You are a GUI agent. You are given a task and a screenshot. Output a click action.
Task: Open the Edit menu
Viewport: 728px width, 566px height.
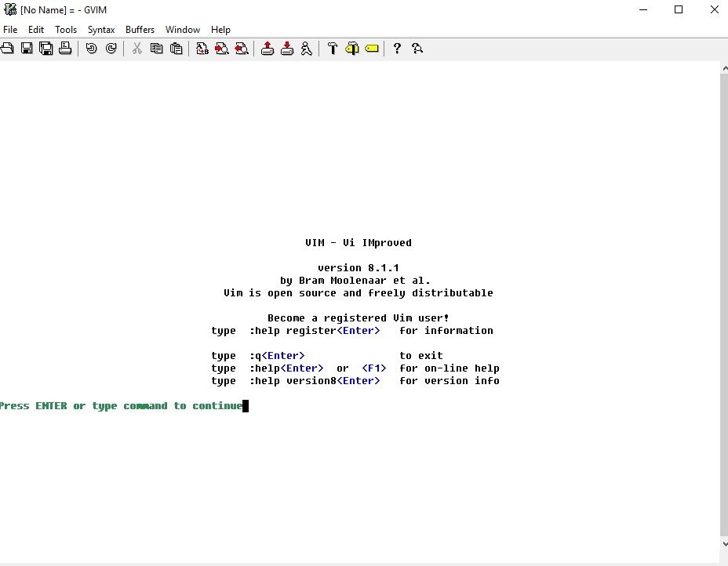tap(36, 29)
